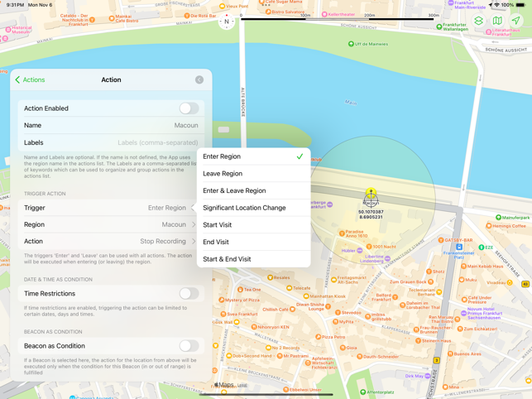Tap the north compass indicator
The height and width of the screenshot is (399, 532).
227,22
